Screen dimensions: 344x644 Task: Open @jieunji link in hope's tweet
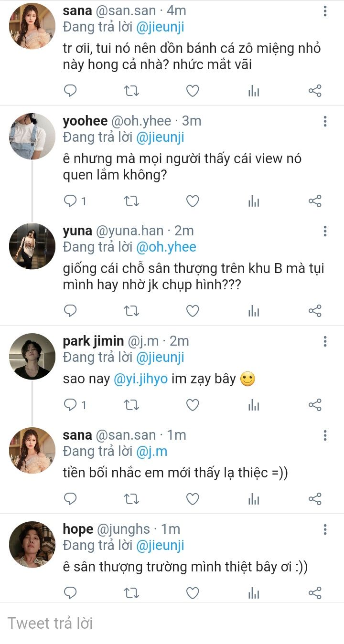[160, 545]
